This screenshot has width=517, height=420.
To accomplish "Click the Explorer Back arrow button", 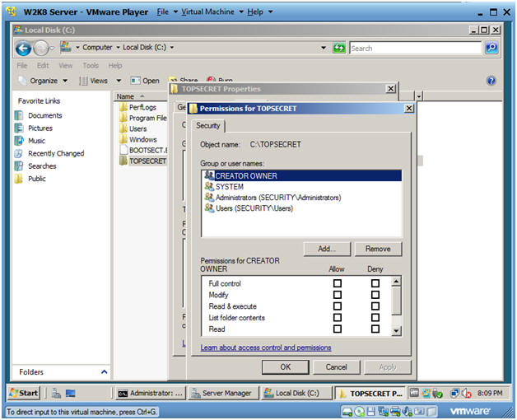I will click(23, 49).
